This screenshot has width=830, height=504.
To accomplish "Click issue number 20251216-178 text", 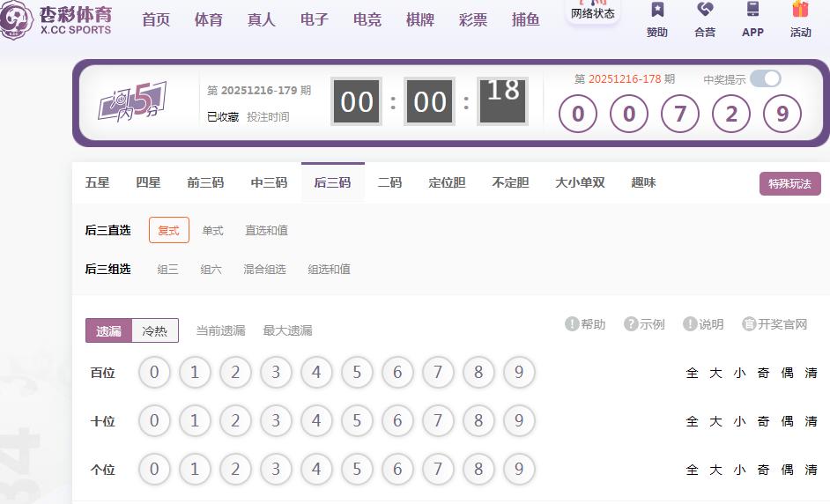I will 625,79.
